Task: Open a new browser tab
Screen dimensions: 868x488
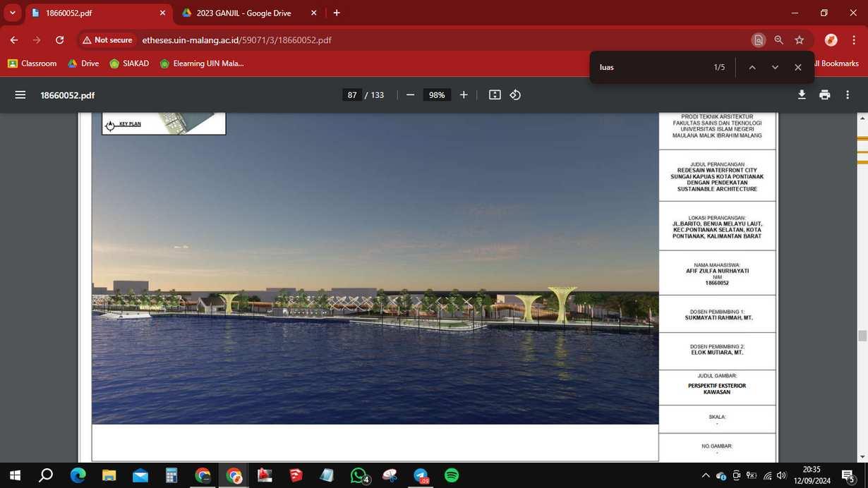Action: 337,13
